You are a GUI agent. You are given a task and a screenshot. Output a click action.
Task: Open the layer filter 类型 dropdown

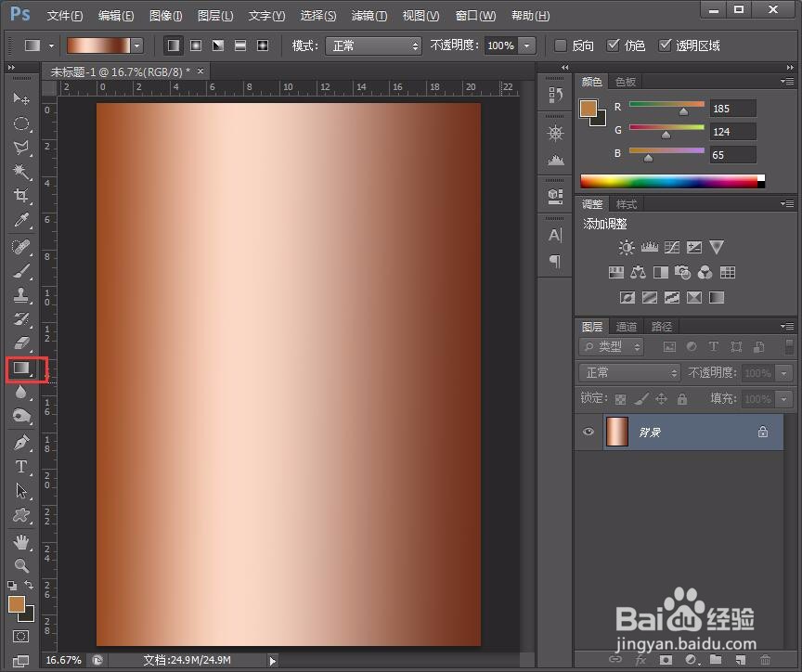[612, 347]
